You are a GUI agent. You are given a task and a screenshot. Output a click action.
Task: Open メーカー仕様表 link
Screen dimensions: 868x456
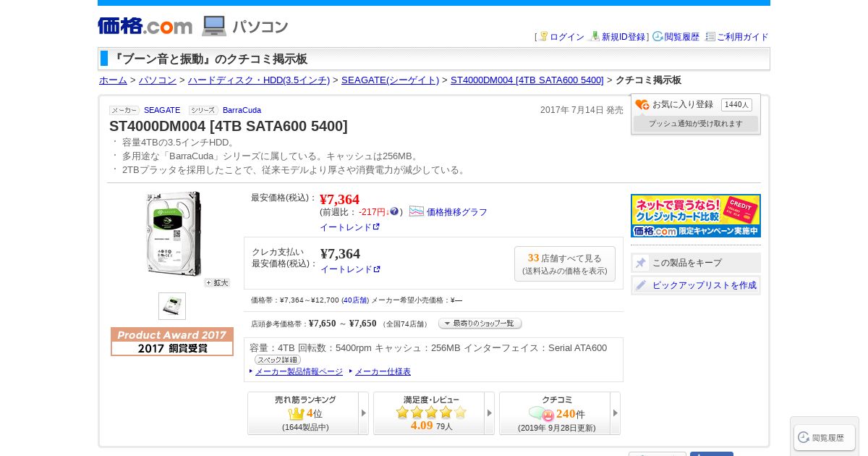pos(383,372)
